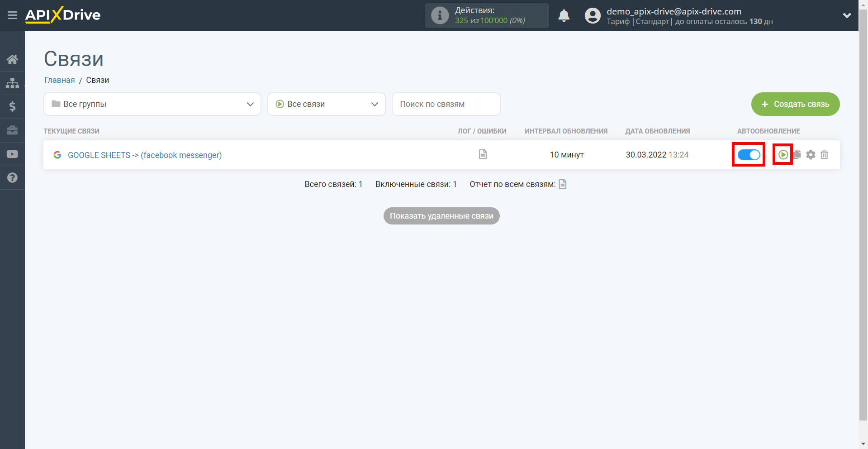This screenshot has width=868, height=449.
Task: Run the Google Sheets connection now
Action: coord(783,155)
